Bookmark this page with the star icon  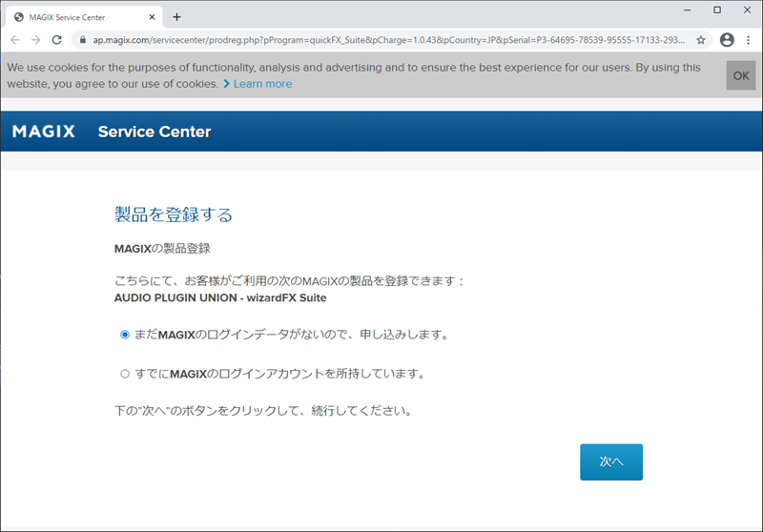point(701,40)
